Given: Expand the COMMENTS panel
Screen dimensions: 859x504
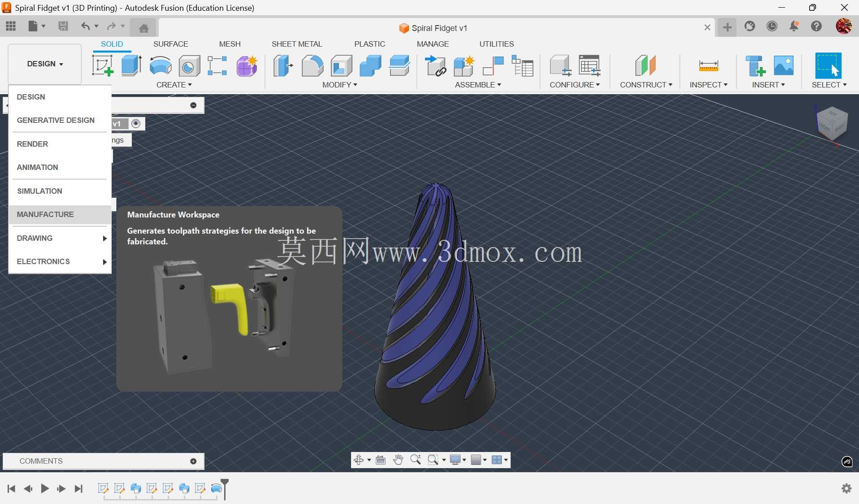Looking at the screenshot, I should pyautogui.click(x=193, y=461).
